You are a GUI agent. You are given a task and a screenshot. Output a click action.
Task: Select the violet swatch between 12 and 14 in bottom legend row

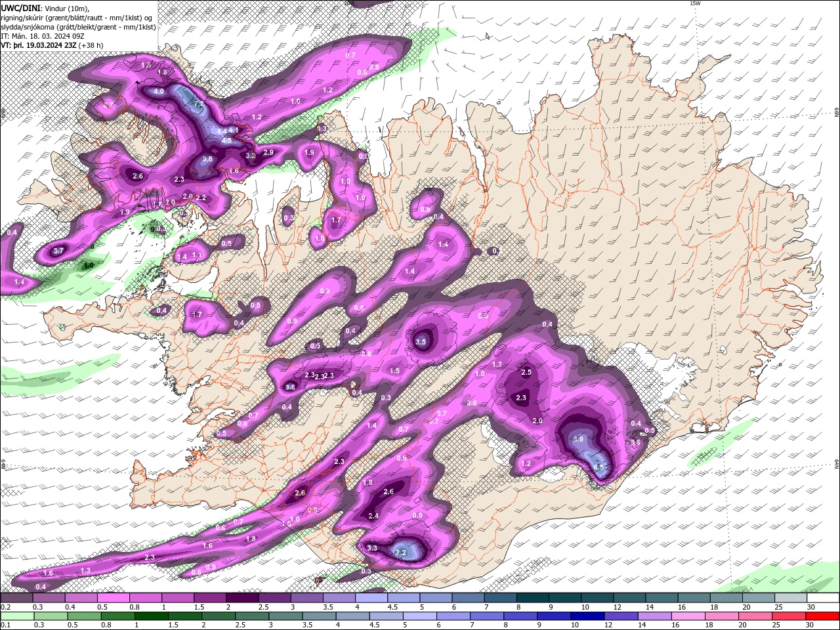click(621, 616)
